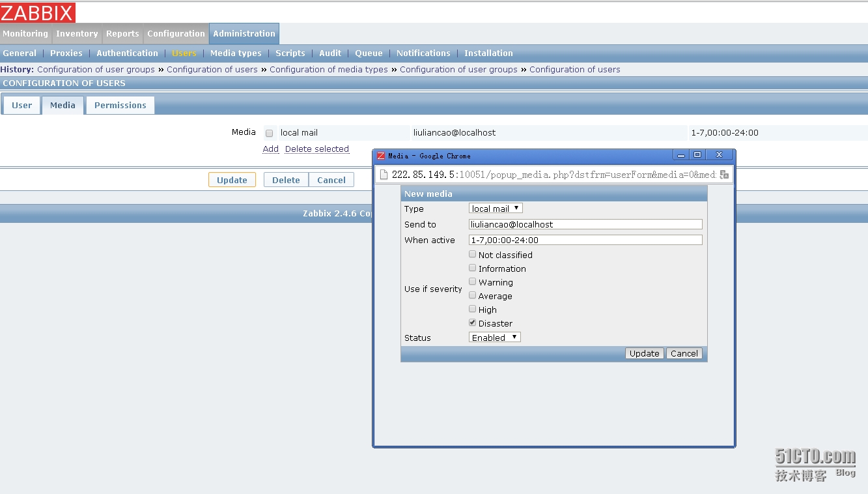Click 1-7,00:00-24:00 in the media row

click(x=725, y=132)
